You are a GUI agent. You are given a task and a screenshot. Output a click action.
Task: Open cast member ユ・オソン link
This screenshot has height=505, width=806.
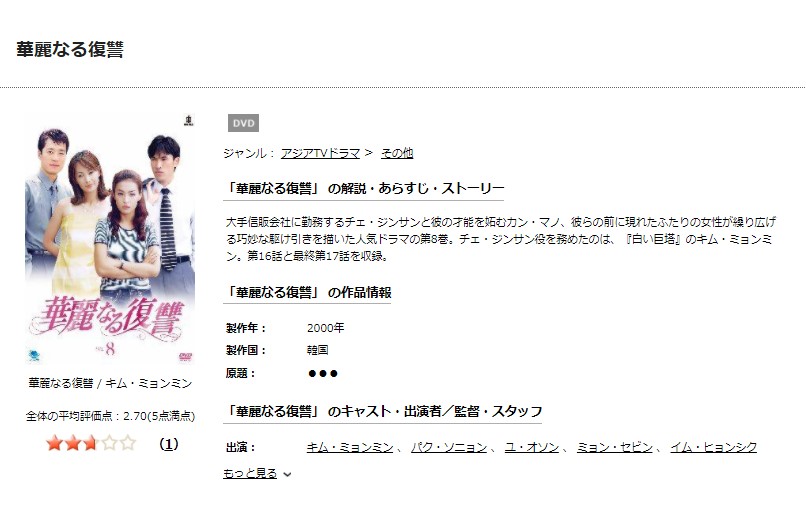(x=532, y=447)
